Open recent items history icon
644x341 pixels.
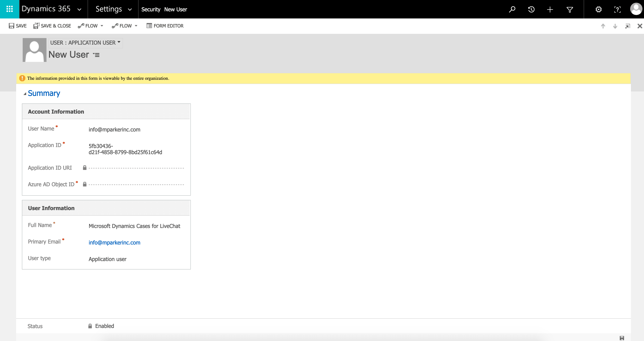click(x=531, y=9)
